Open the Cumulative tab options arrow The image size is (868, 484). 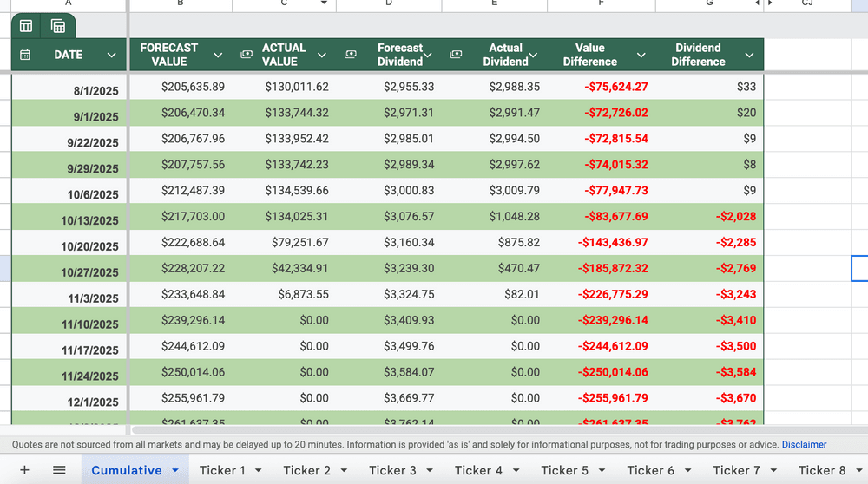(x=175, y=470)
